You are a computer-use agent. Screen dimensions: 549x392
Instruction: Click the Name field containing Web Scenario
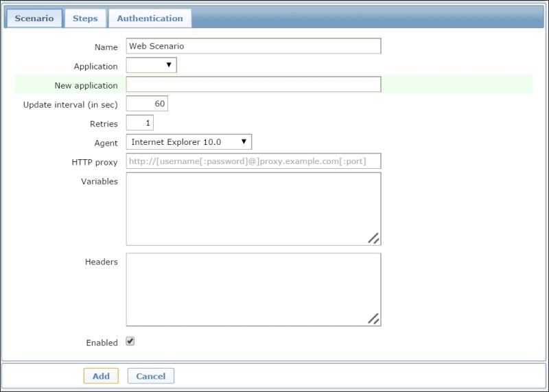click(253, 46)
